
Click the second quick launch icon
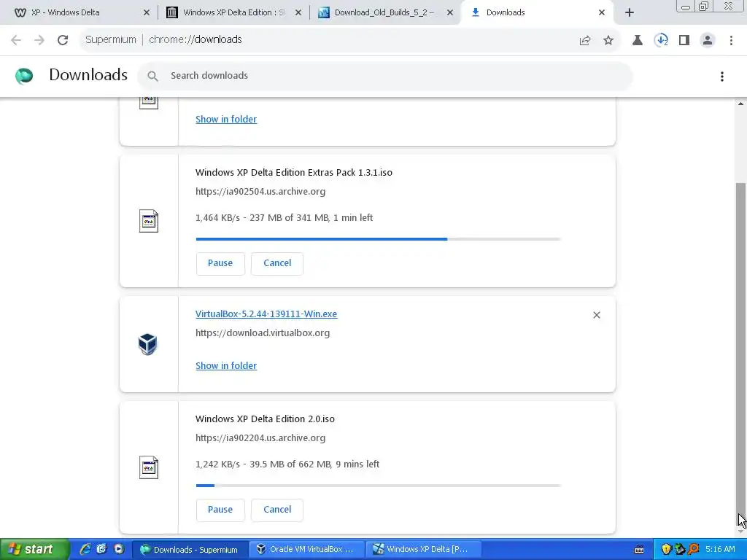(101, 549)
